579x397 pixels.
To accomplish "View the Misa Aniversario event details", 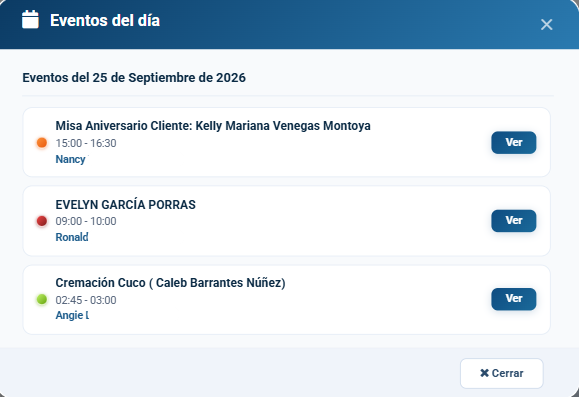I will [513, 143].
